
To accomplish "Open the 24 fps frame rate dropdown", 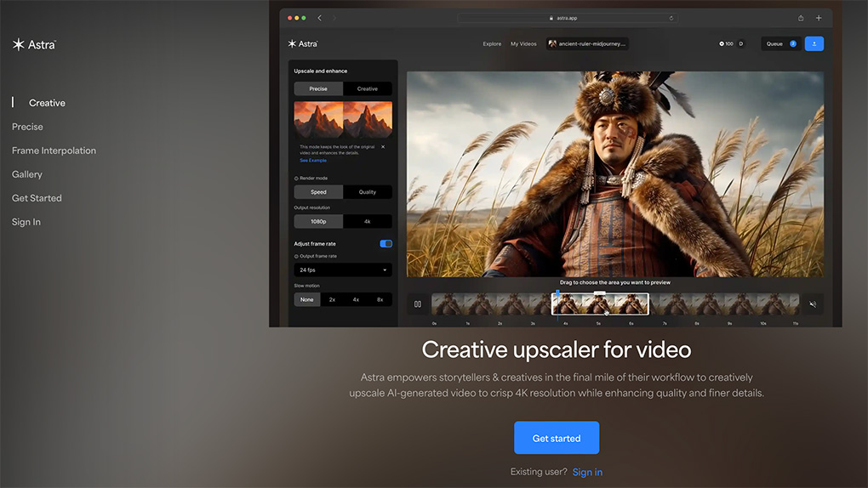I will click(343, 270).
